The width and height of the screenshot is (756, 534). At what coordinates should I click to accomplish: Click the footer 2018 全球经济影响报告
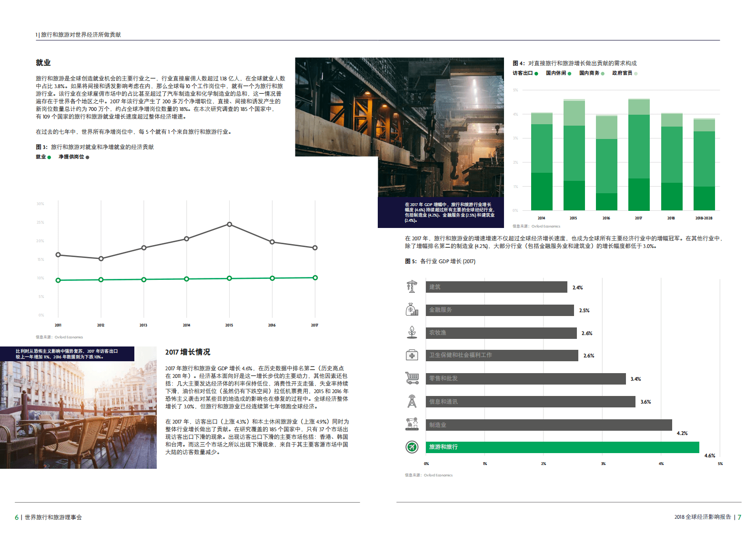(703, 517)
